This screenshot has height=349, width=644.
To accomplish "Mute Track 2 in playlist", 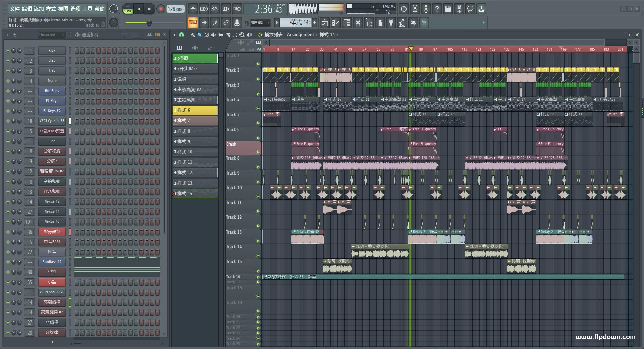I will (258, 79).
